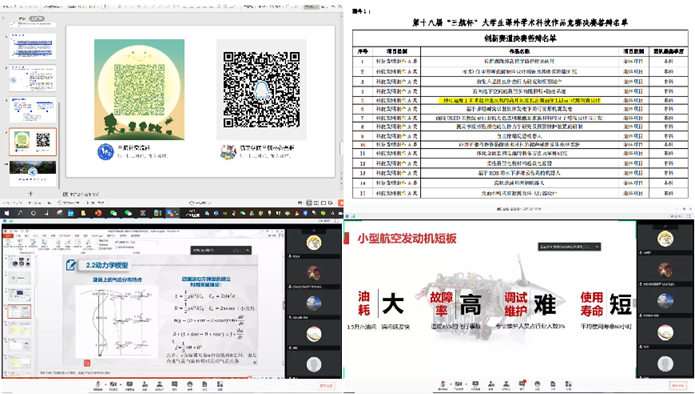Click the black-and-white penguin QR code on the slide
Image resolution: width=695 pixels, height=394 pixels.
(262, 90)
